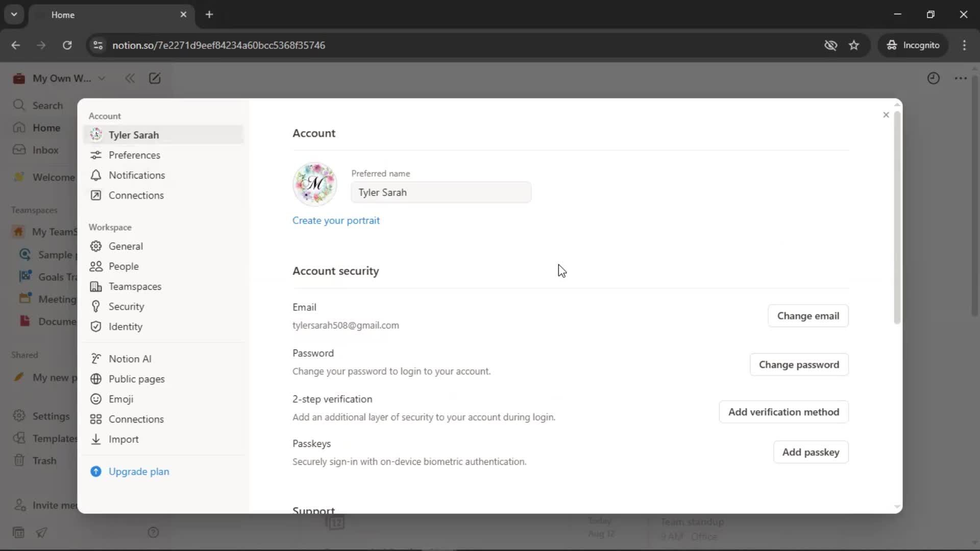980x551 pixels.
Task: Click the Invite members icon
Action: (x=19, y=505)
